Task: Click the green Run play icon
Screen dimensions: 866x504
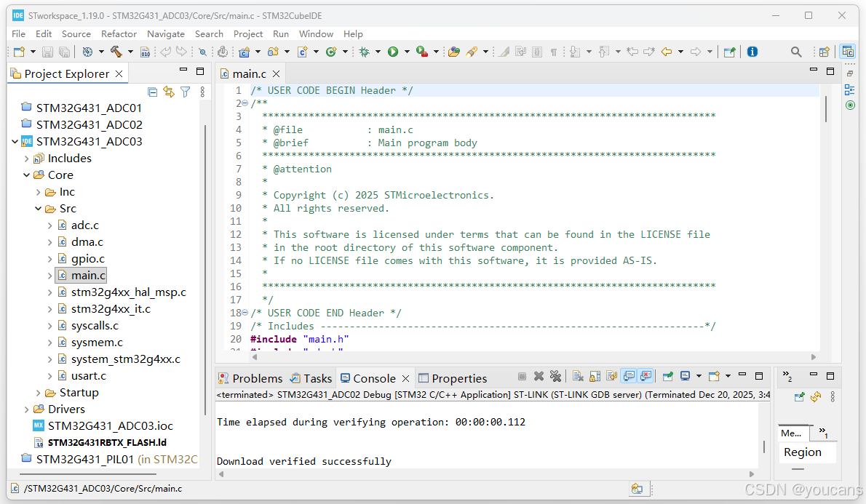Action: coord(393,52)
